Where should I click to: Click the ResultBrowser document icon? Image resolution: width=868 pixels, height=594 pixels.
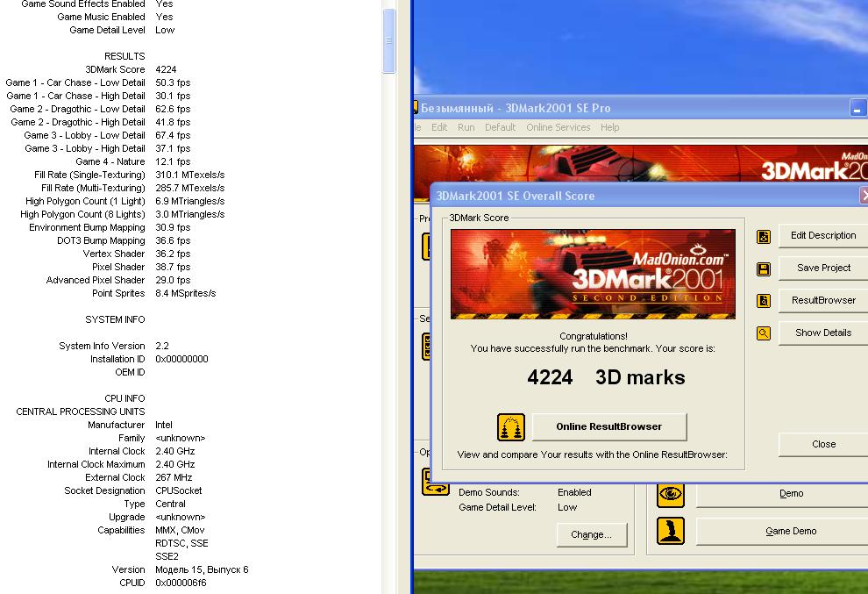tap(764, 301)
